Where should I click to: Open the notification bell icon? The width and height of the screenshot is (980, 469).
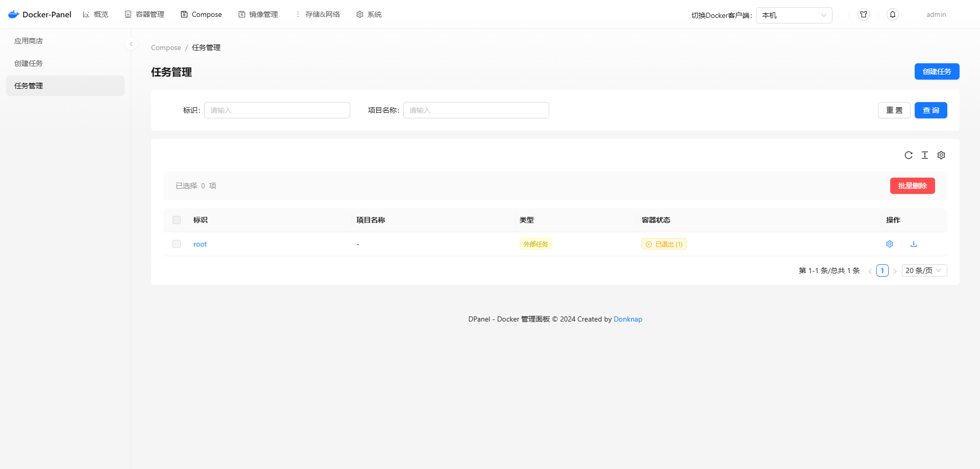point(893,14)
